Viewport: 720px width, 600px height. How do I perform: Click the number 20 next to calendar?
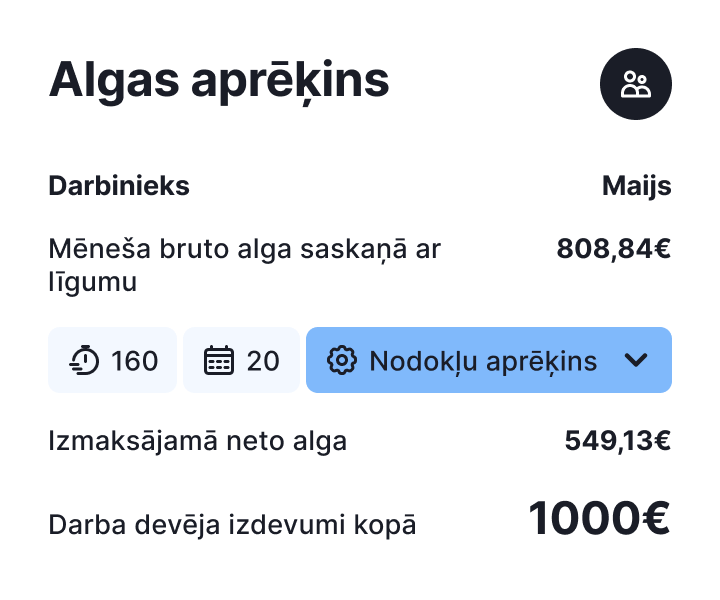click(263, 360)
